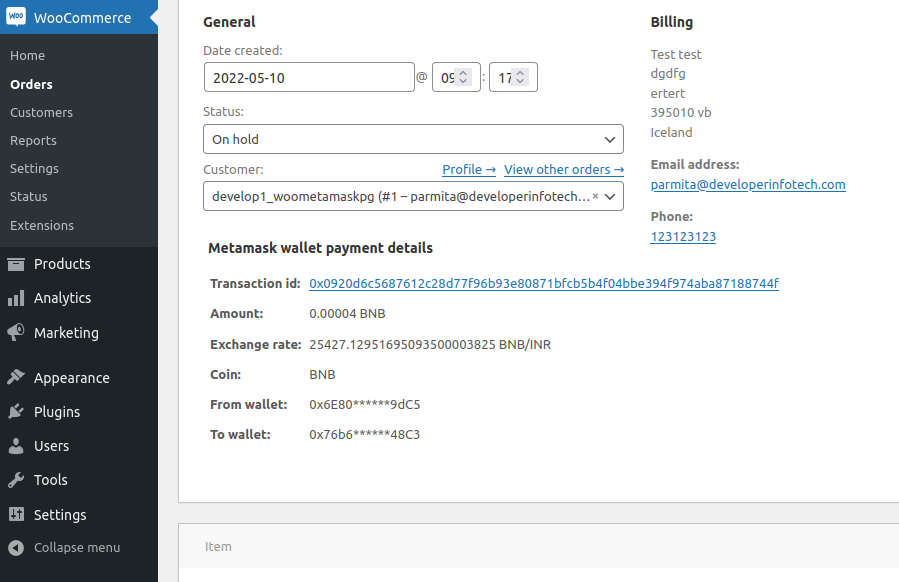Image resolution: width=899 pixels, height=582 pixels.
Task: Open the Customers submenu item
Action: click(41, 113)
